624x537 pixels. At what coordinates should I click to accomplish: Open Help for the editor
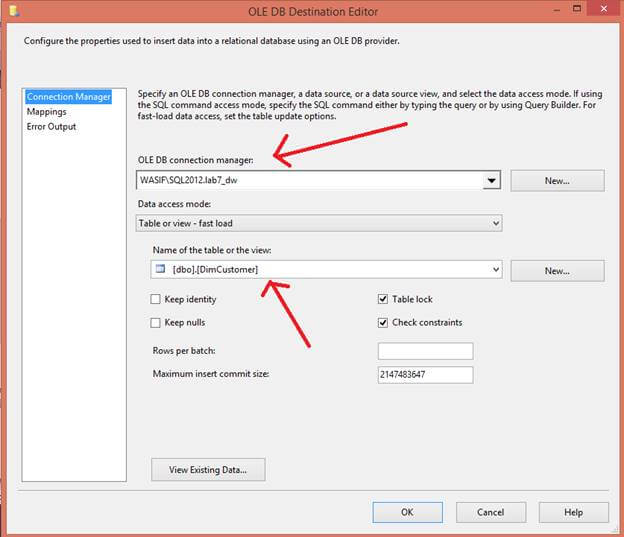pos(573,512)
